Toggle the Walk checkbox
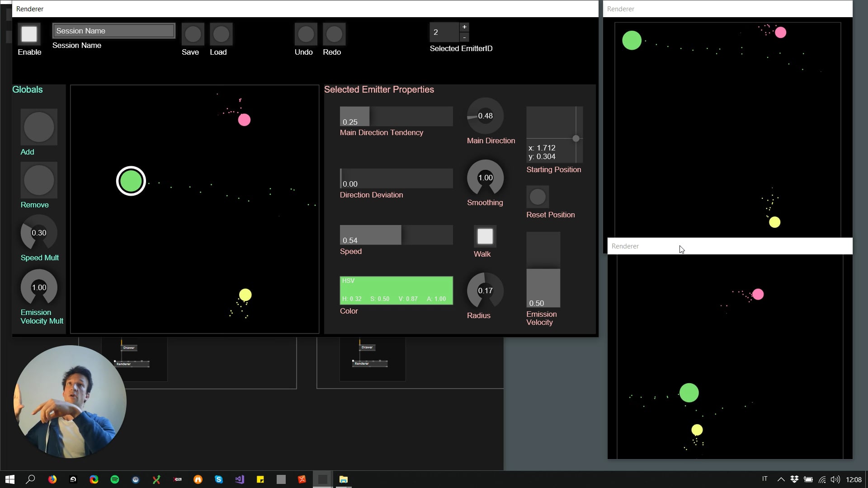 (485, 236)
